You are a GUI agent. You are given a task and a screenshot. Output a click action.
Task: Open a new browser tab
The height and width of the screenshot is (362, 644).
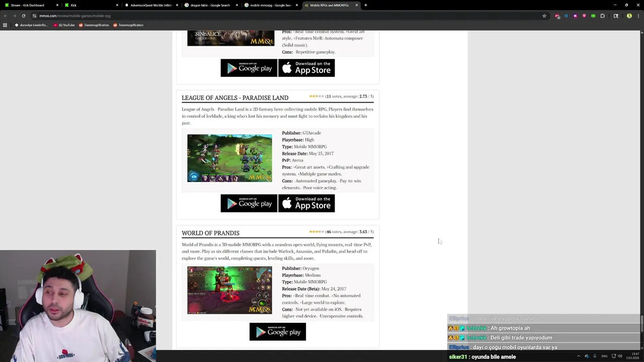366,5
